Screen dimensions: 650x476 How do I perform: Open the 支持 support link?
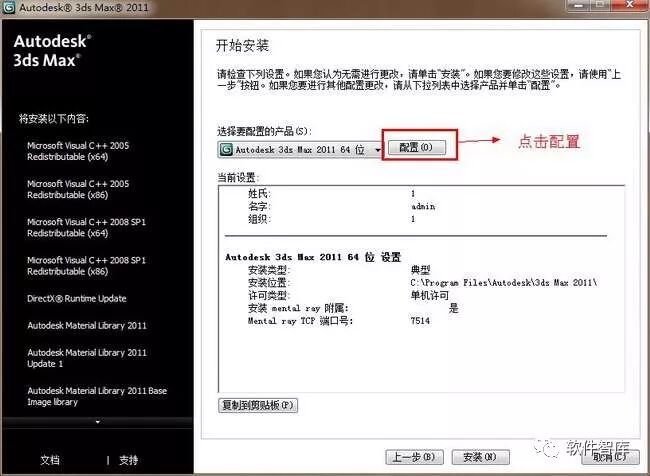129,460
